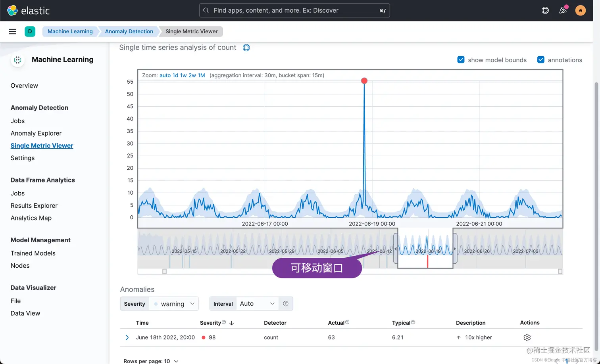Viewport: 600px width, 364px height.
Task: Open the Interval Auto dropdown
Action: pos(257,304)
